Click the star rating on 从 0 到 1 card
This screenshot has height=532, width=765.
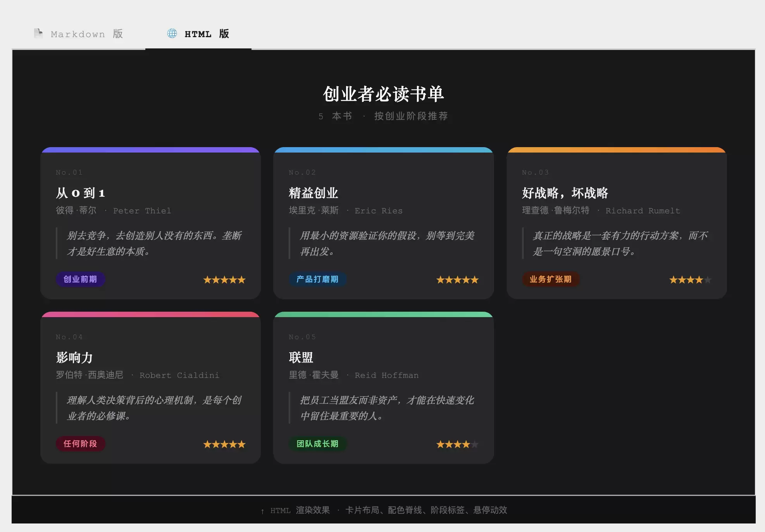(224, 280)
